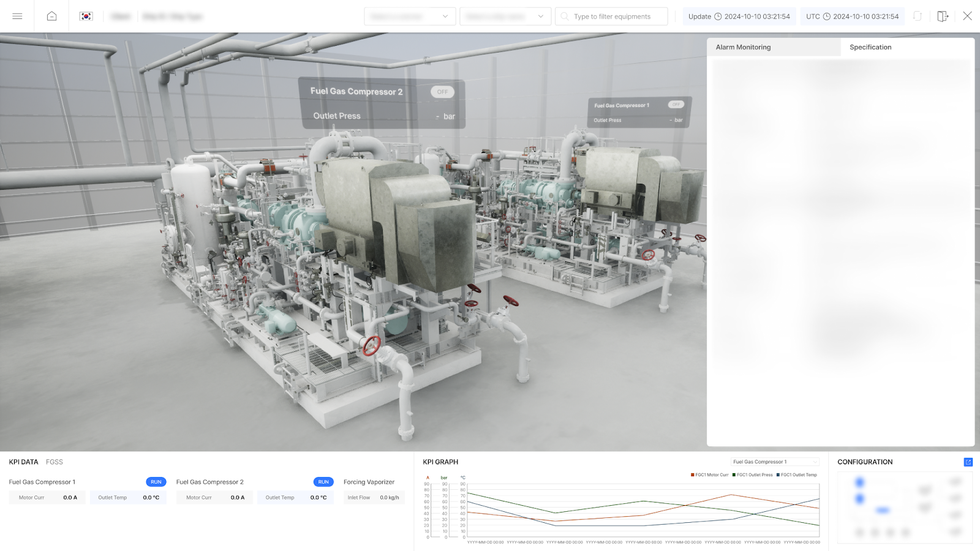Image resolution: width=980 pixels, height=551 pixels.
Task: Click the Forcing Vaporizer Inlet Flow value
Action: pos(390,498)
